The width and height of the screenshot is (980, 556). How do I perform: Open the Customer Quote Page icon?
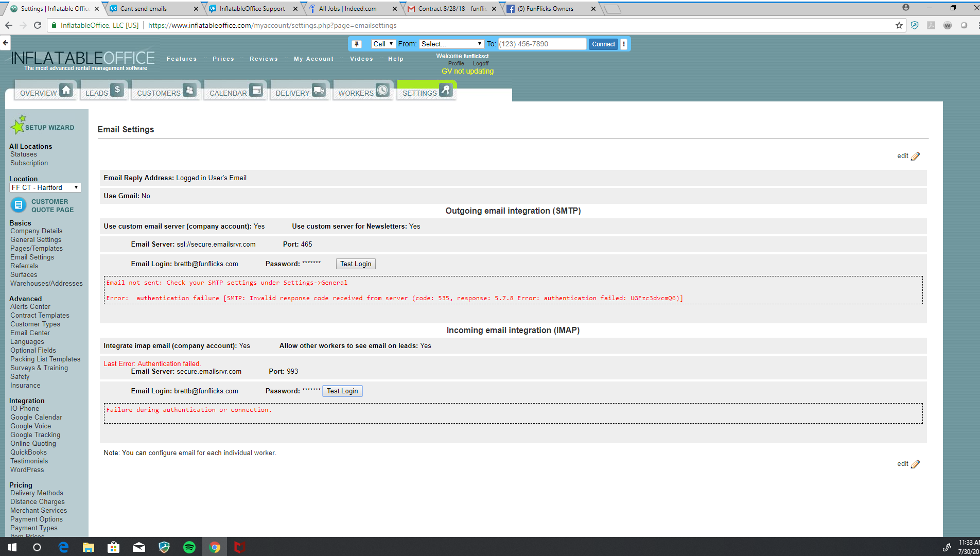(x=18, y=205)
